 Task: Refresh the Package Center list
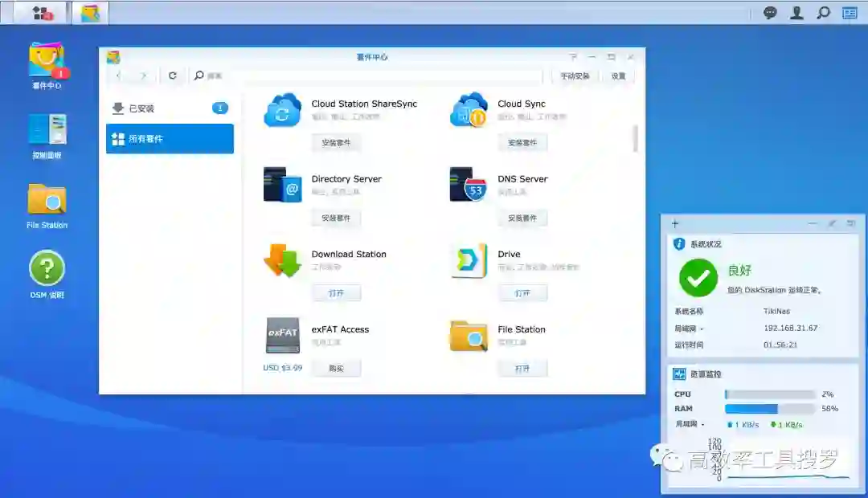point(173,76)
